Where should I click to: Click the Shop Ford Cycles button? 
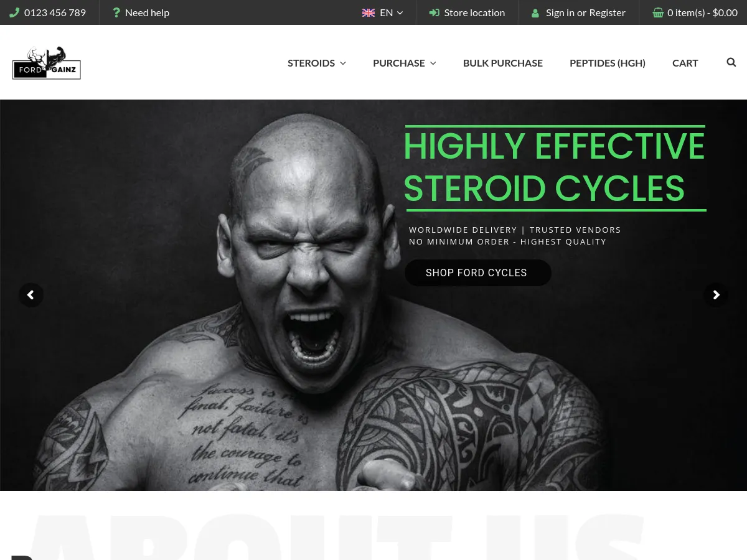pos(478,273)
